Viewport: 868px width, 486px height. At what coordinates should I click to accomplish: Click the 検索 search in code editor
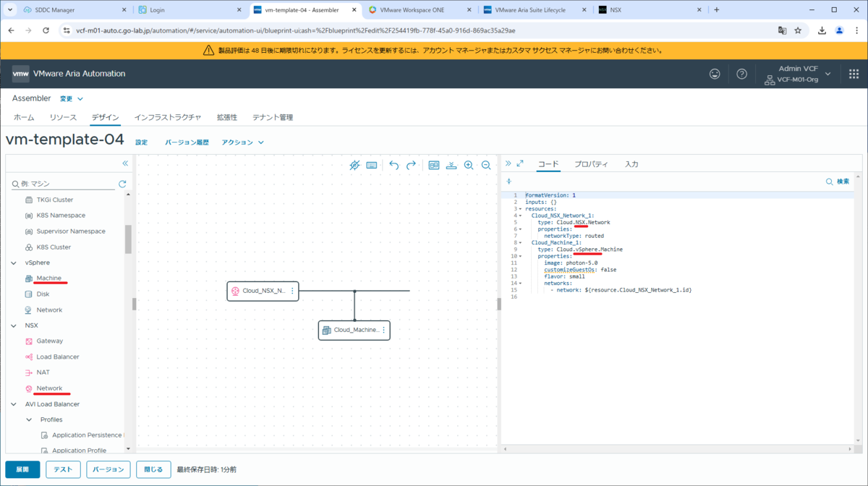[x=838, y=182]
